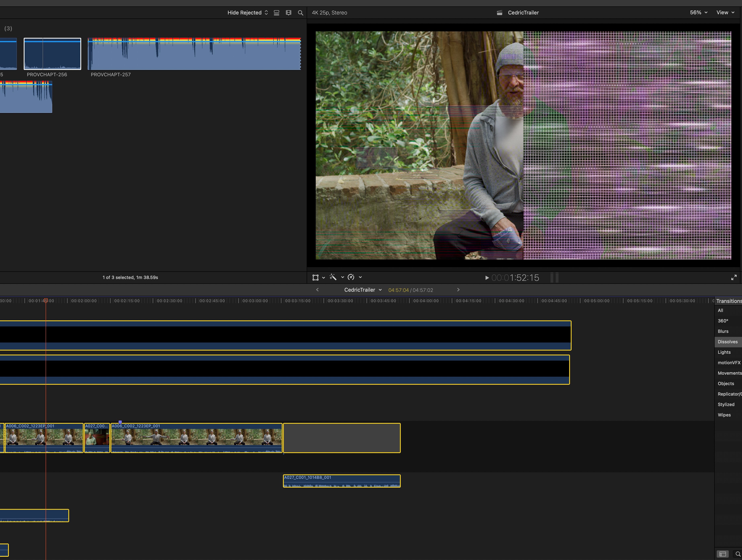Click the transform tool icon
742x560 pixels.
pos(315,277)
